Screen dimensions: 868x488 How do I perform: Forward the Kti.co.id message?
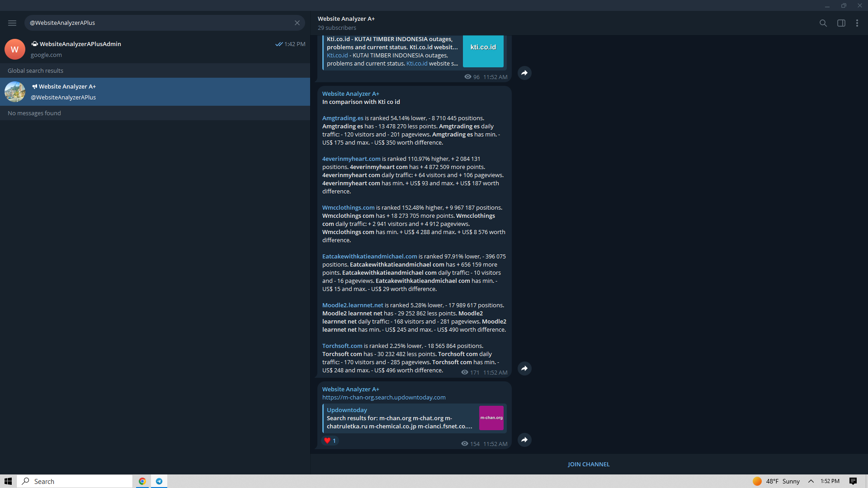point(524,73)
